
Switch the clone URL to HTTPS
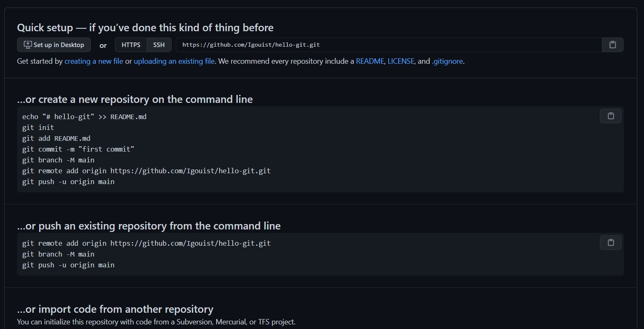pyautogui.click(x=131, y=45)
